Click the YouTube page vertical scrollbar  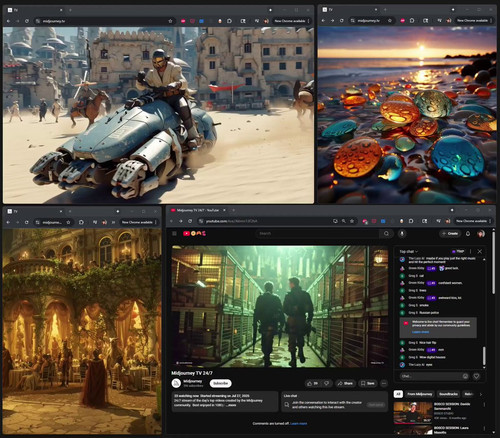point(494,262)
